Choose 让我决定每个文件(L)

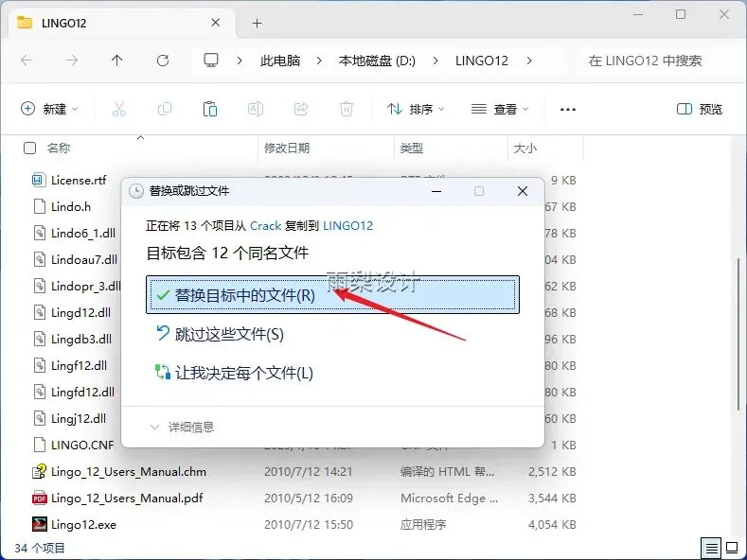pos(234,373)
